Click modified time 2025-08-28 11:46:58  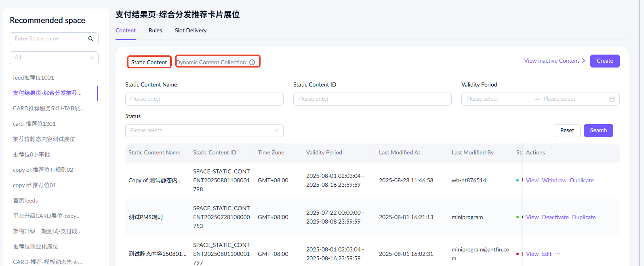(406, 180)
